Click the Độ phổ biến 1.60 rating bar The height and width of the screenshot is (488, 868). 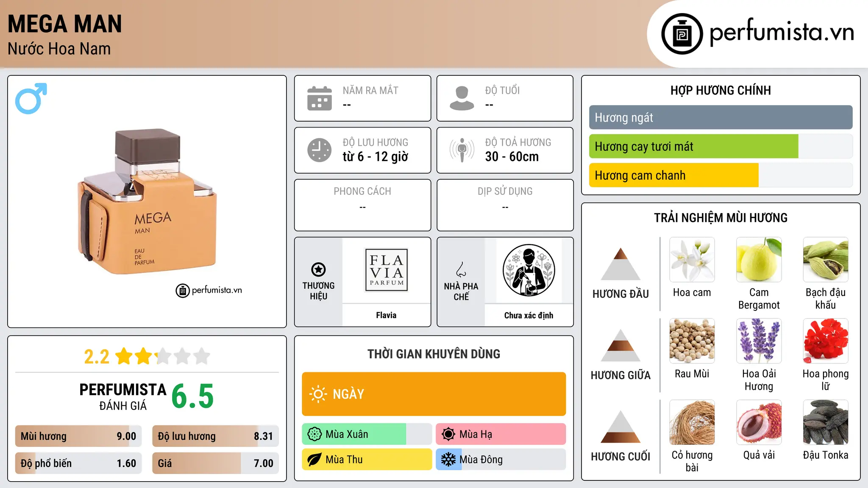78,463
